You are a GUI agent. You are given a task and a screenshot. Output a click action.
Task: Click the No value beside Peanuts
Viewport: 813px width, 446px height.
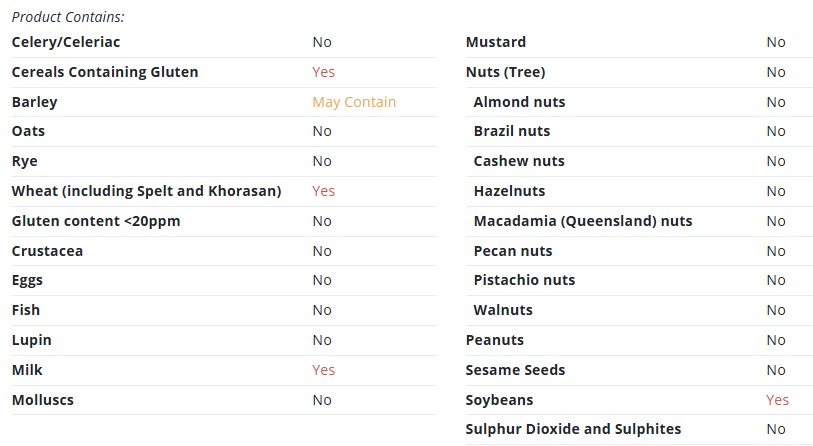tap(776, 340)
